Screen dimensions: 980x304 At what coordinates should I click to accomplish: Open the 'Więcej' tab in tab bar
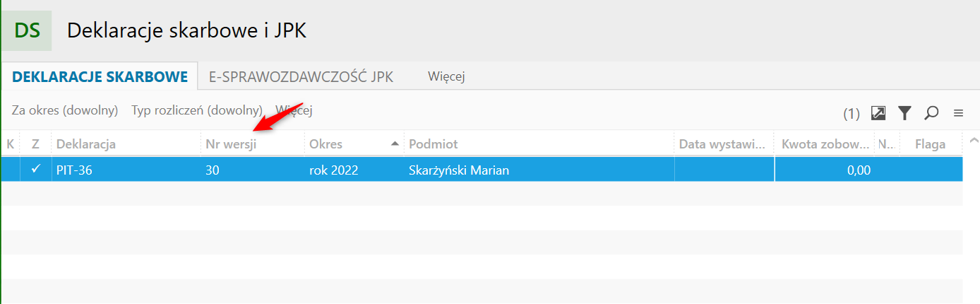coord(446,77)
